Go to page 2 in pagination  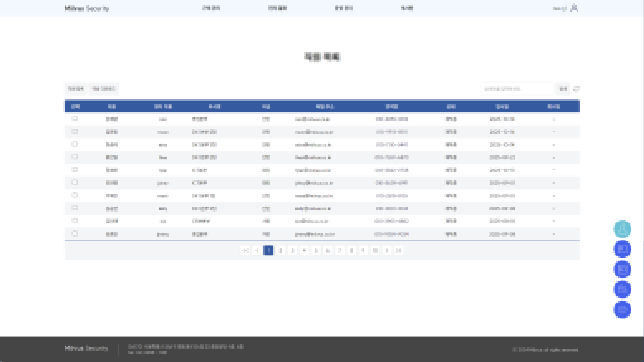(280, 250)
